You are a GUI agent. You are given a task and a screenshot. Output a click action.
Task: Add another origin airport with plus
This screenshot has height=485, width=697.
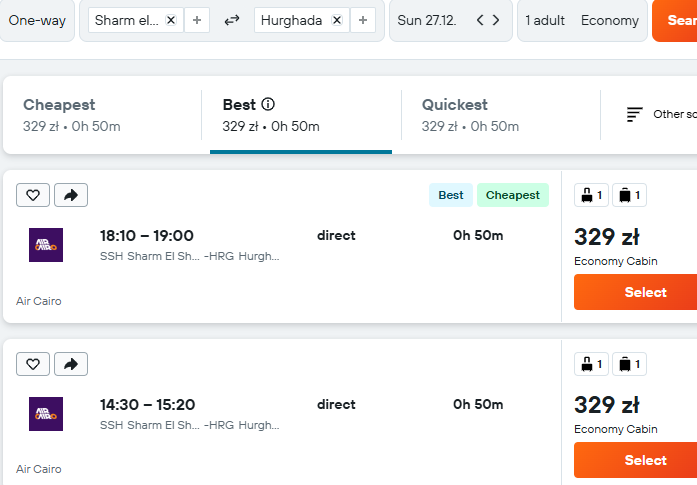(x=197, y=20)
